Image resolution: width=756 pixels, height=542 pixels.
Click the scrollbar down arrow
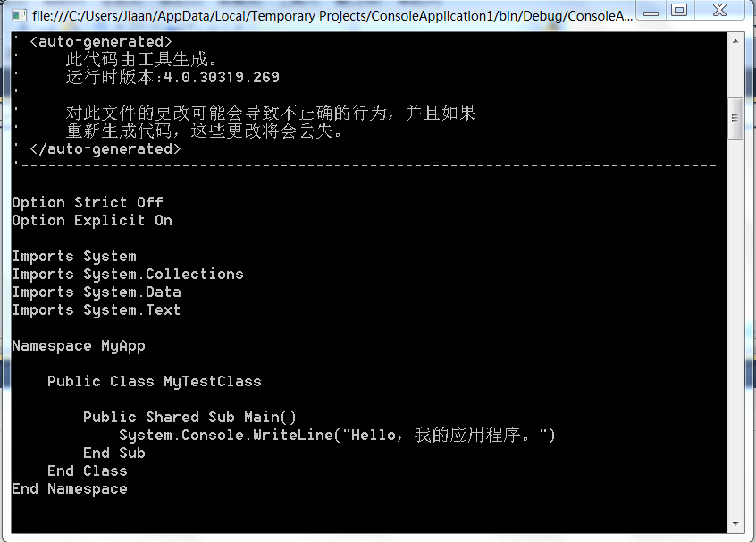(735, 524)
